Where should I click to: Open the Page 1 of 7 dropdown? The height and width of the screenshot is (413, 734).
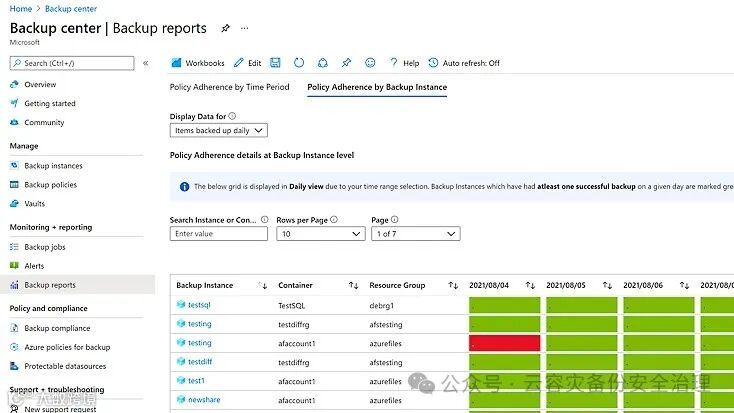[416, 234]
